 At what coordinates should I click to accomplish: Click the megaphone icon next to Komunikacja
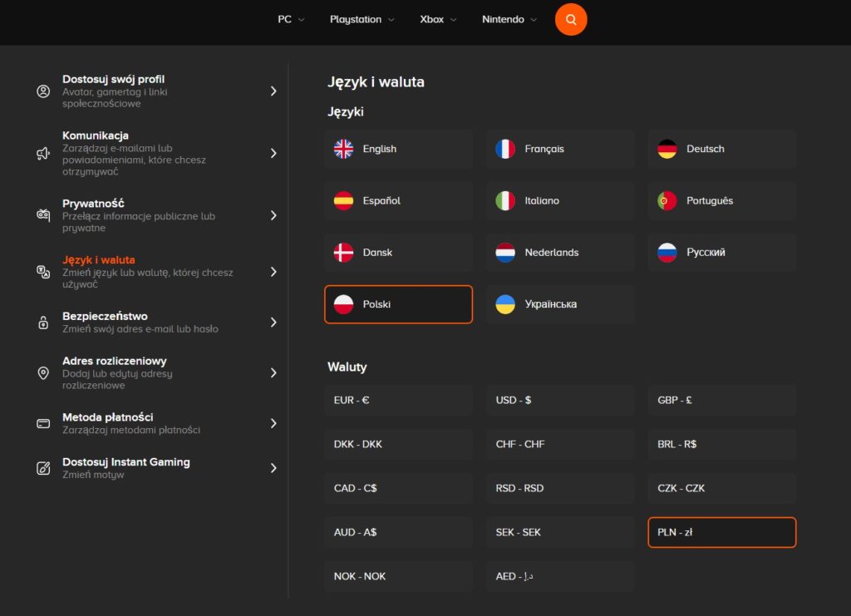pos(43,153)
